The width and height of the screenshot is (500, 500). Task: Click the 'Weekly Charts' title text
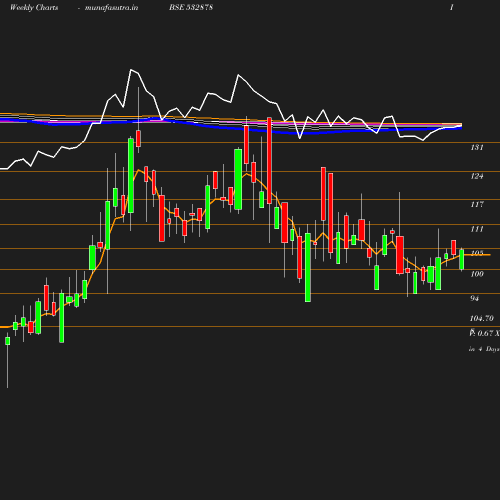[34, 8]
